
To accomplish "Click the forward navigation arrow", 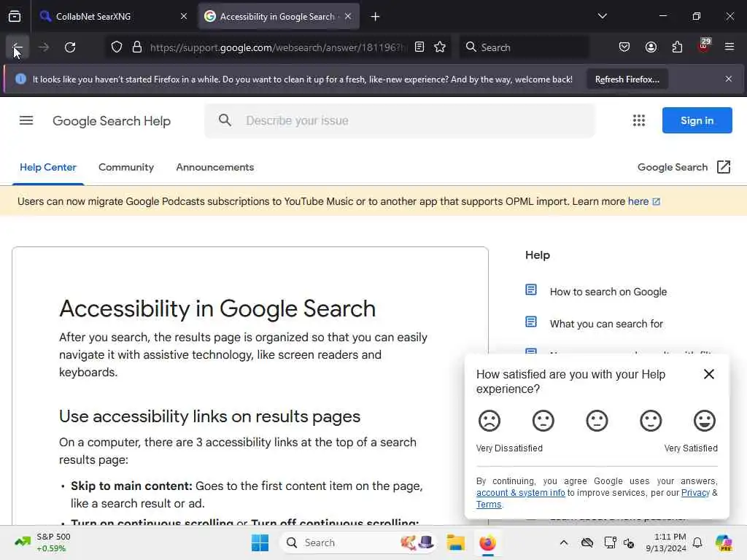I will pyautogui.click(x=44, y=47).
